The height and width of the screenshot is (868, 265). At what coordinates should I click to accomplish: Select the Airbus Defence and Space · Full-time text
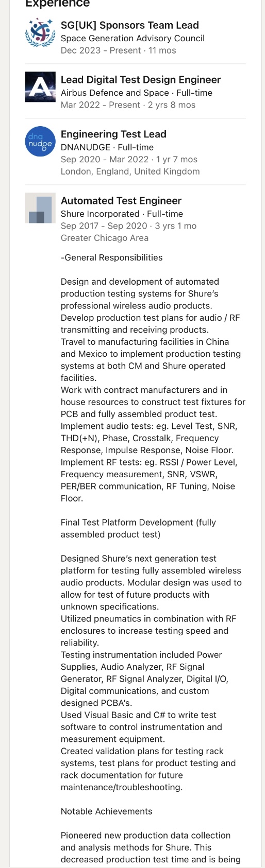click(137, 93)
